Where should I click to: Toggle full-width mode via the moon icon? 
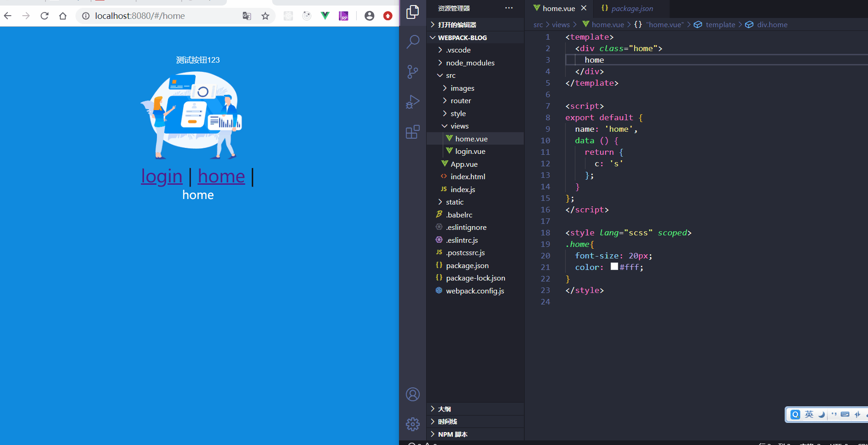point(822,414)
